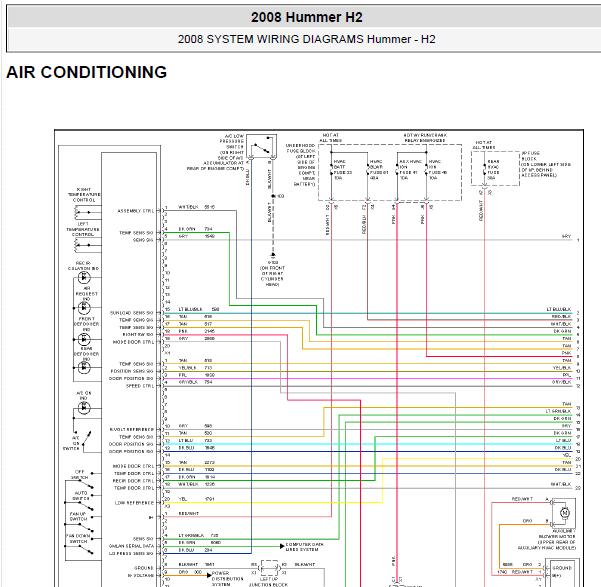Screen dimensions: 601x587
Task: Click the 'POWER DISTRIBUTION SYSTEM' reference text
Action: (228, 579)
